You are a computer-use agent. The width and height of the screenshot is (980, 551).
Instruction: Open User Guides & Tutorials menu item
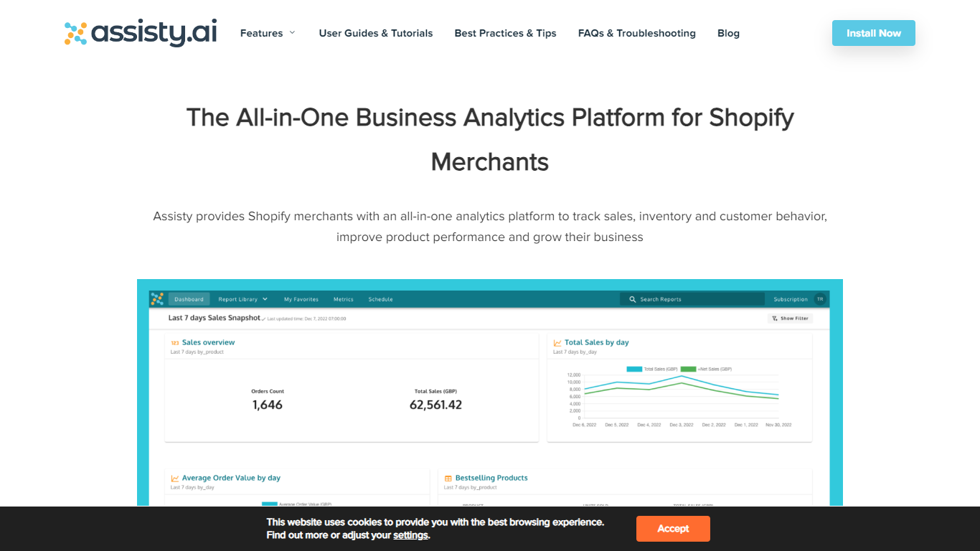pyautogui.click(x=376, y=33)
